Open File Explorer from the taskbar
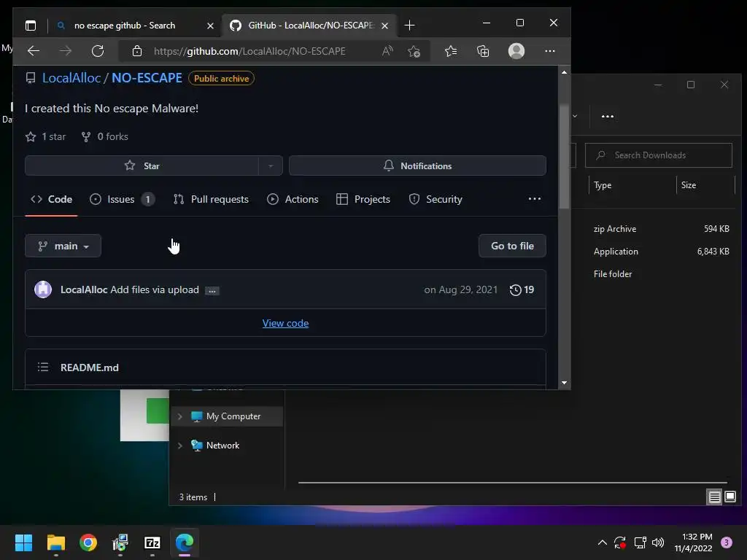 55,542
